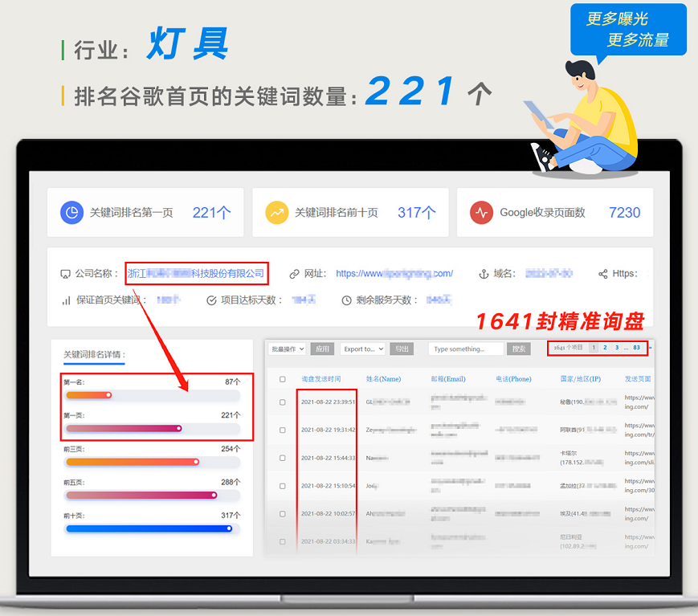This screenshot has height=616, width=698.
Task: Sort by 询盘发送时间 column header
Action: (320, 379)
